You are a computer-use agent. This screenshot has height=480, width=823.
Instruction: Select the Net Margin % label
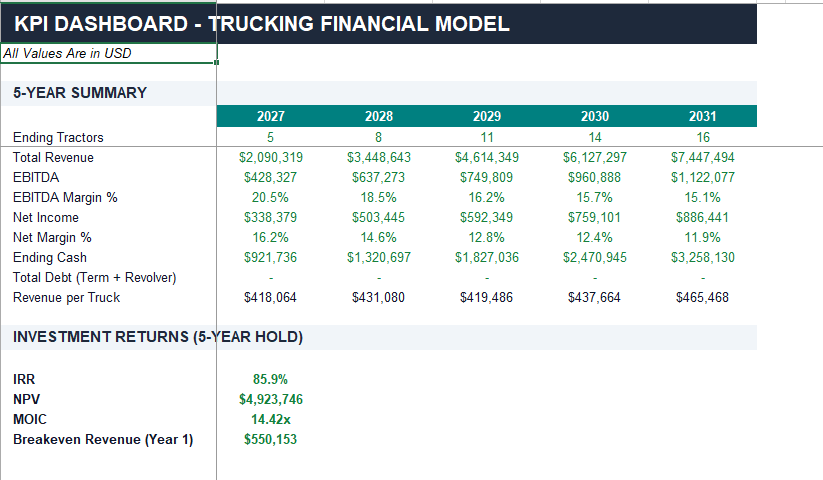(52, 238)
